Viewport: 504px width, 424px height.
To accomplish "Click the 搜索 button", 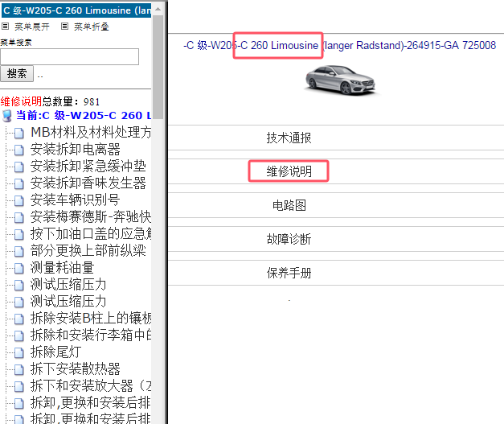I will coord(17,74).
